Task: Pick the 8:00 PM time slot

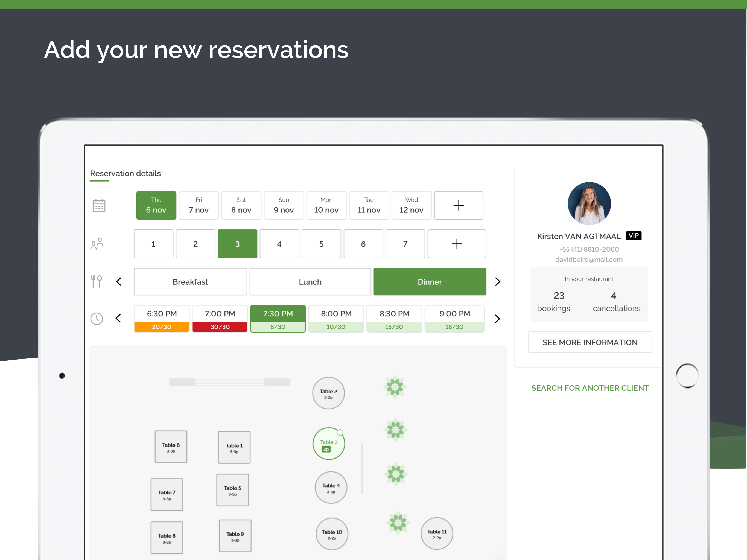Action: [336, 319]
